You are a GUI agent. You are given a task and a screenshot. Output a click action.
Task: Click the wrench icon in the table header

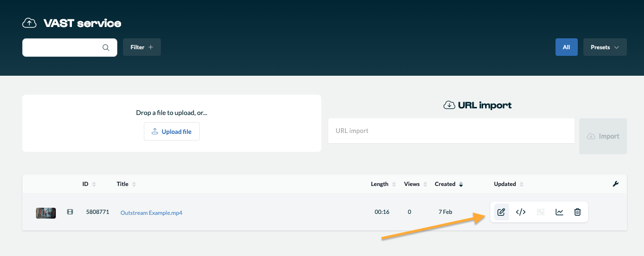(x=616, y=184)
